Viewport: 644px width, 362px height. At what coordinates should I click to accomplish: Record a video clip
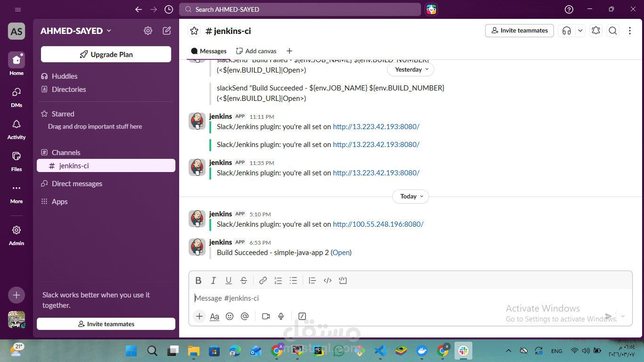coord(266,316)
